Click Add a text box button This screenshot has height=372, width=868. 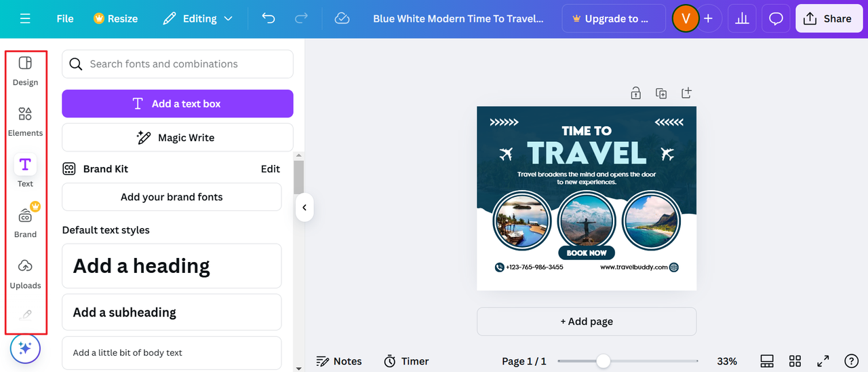pos(178,104)
